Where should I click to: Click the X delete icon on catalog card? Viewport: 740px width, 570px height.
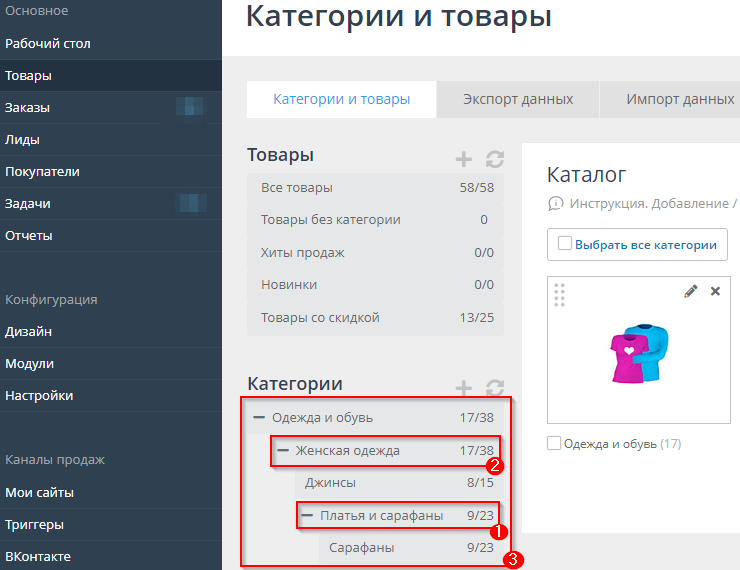pyautogui.click(x=715, y=291)
